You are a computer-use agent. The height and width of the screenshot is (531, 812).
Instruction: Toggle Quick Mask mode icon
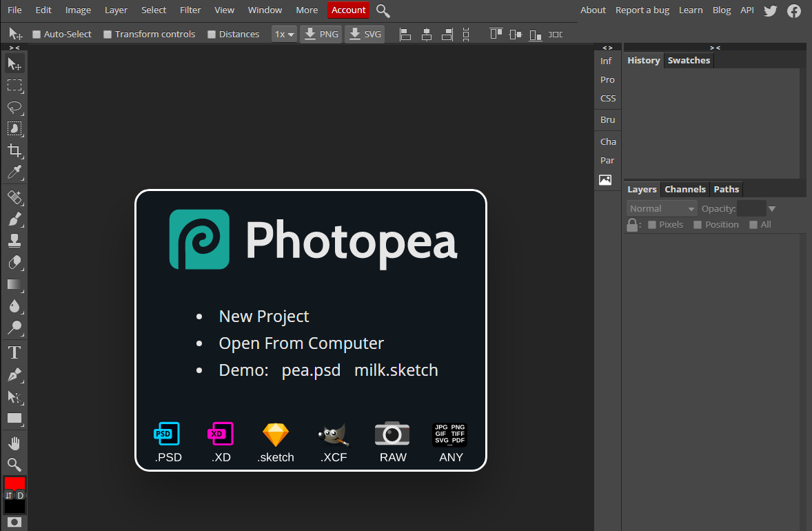pos(14,521)
